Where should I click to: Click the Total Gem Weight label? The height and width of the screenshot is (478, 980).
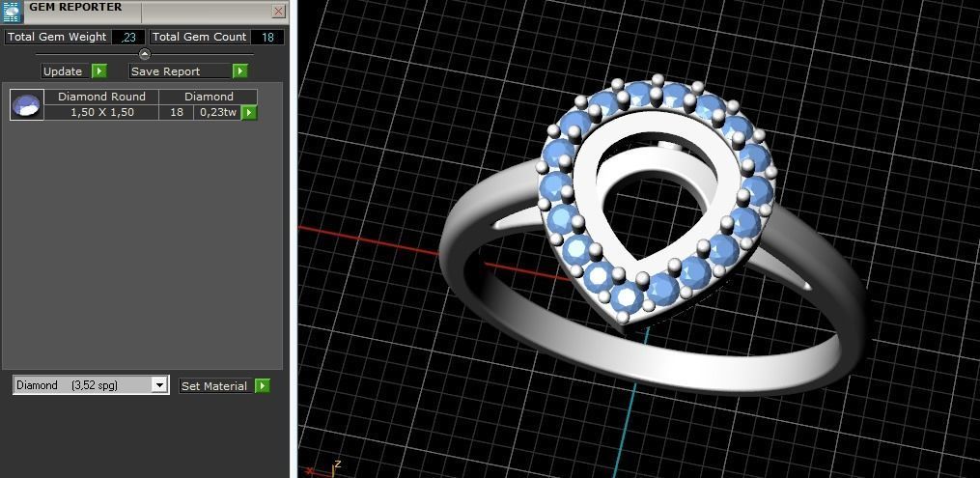tap(58, 37)
